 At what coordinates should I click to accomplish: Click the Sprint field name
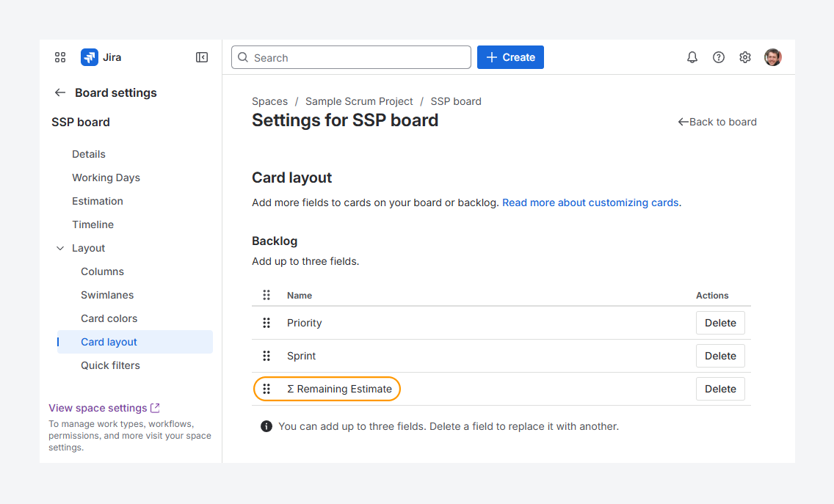pos(301,356)
